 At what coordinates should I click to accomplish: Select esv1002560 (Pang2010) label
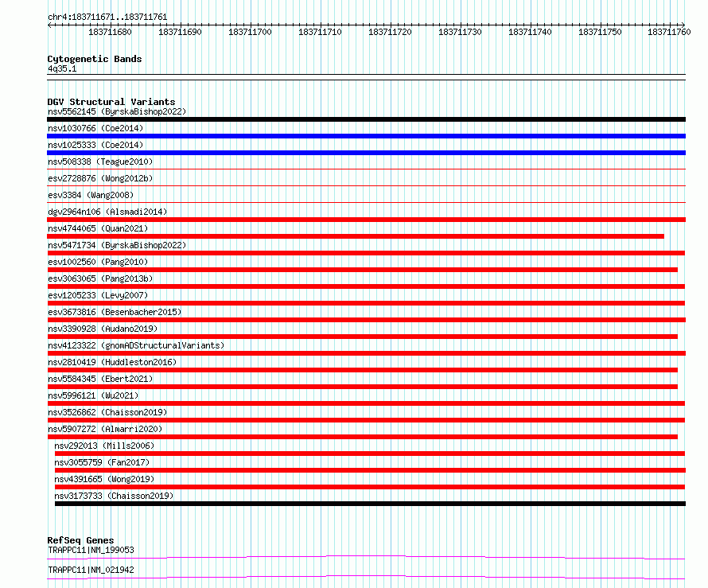pos(98,262)
